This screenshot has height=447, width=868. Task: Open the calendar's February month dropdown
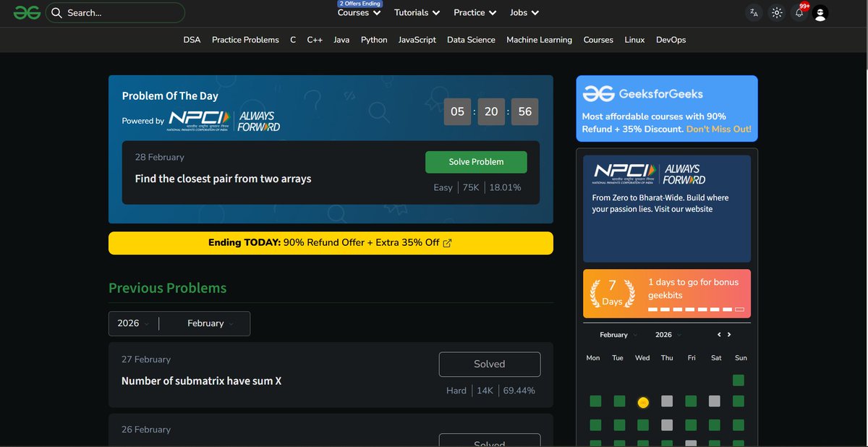pos(618,335)
